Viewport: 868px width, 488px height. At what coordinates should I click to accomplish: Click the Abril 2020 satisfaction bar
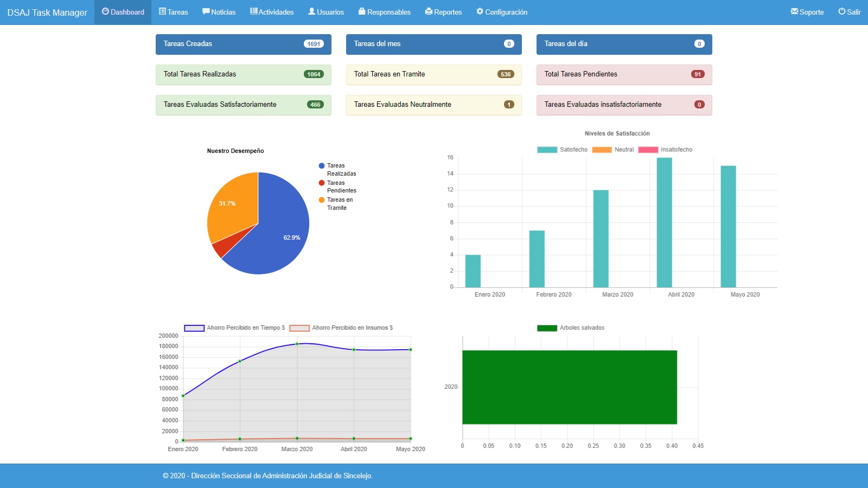point(664,222)
